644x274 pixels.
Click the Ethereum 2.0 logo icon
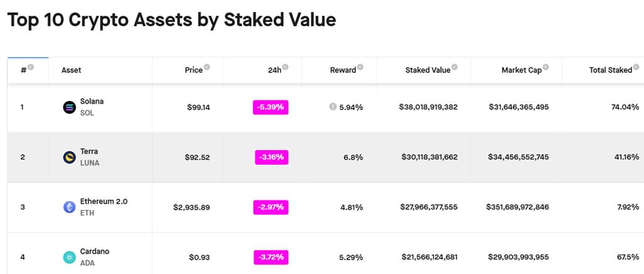pos(69,207)
